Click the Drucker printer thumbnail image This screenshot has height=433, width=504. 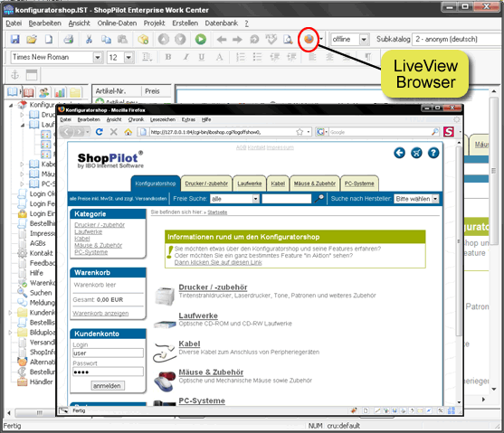pyautogui.click(x=165, y=296)
